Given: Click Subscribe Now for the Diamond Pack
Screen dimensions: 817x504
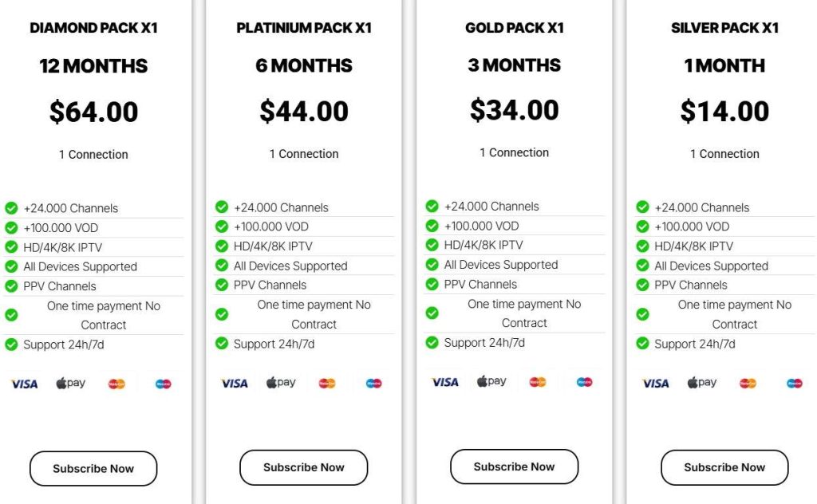Looking at the screenshot, I should pyautogui.click(x=93, y=468).
